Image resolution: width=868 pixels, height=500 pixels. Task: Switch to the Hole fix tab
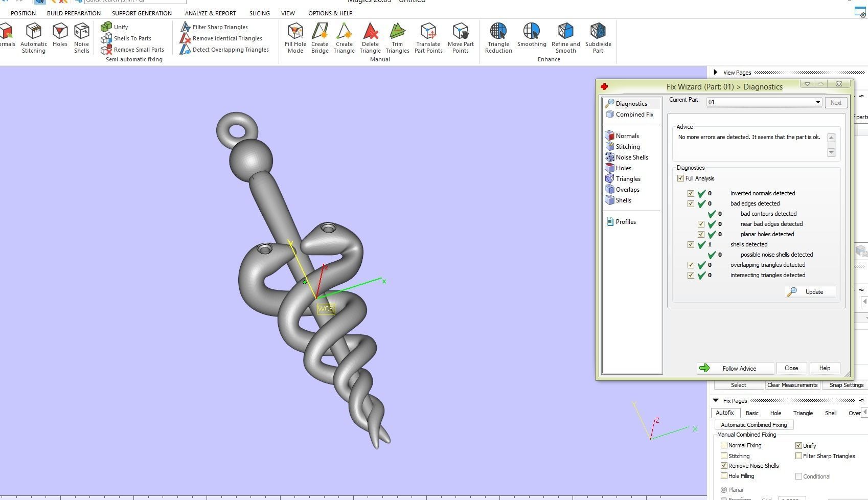pos(775,413)
